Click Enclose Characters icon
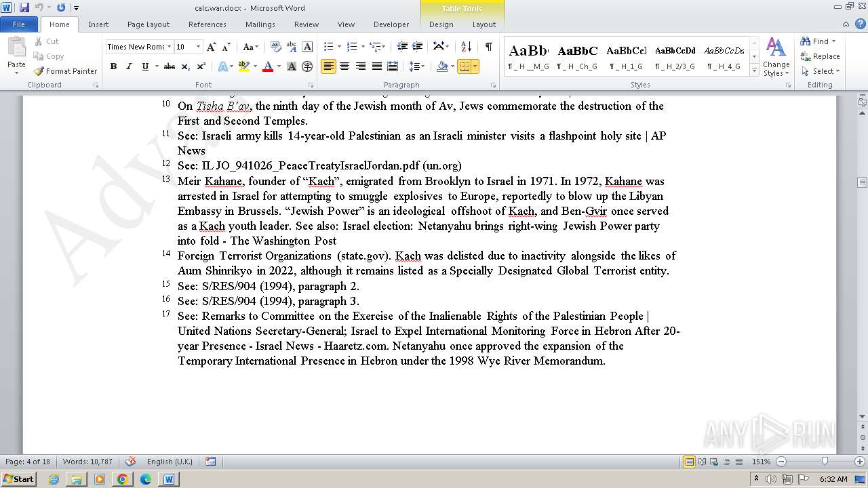Viewport: 868px width, 488px height. [307, 66]
